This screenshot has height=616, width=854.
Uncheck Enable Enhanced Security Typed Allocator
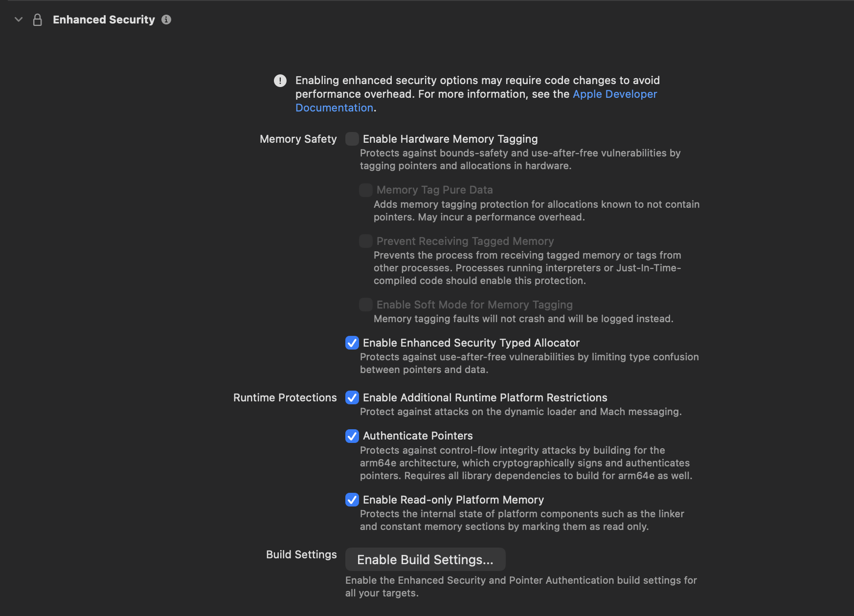352,343
